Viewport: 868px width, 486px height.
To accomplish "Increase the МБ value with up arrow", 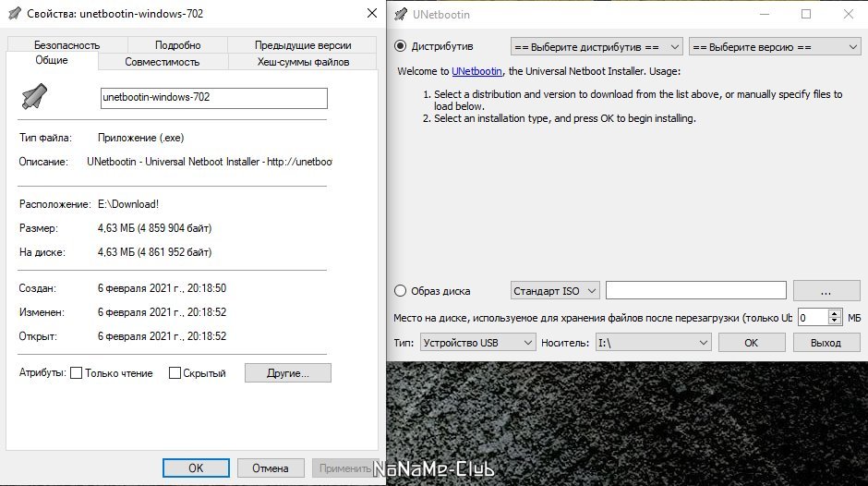I will 835,313.
